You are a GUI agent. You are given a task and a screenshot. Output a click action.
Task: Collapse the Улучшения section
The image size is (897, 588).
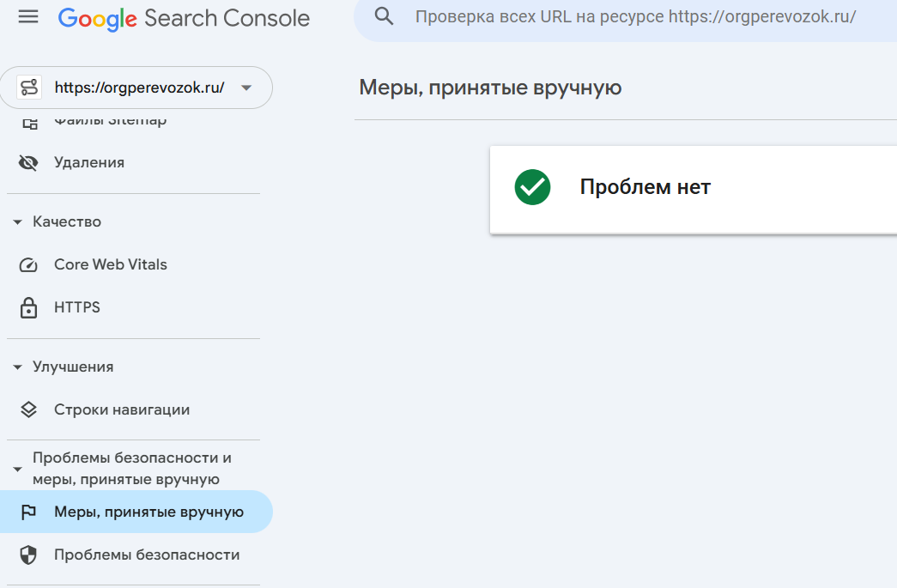(x=17, y=367)
